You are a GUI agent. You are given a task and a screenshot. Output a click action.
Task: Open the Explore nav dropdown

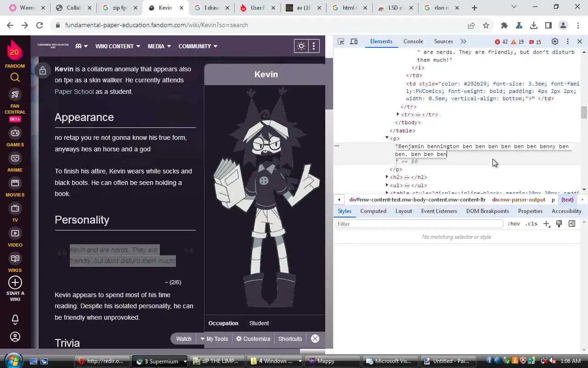point(81,46)
